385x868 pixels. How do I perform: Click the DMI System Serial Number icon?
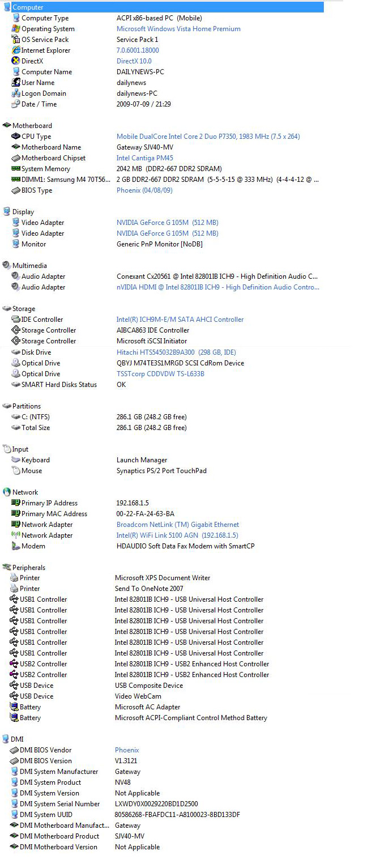click(x=14, y=804)
